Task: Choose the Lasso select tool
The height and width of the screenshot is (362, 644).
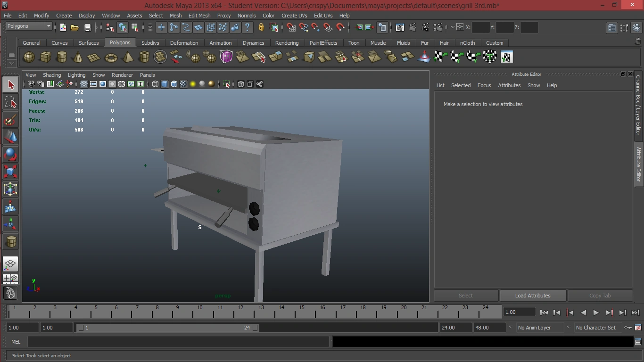Action: click(10, 102)
